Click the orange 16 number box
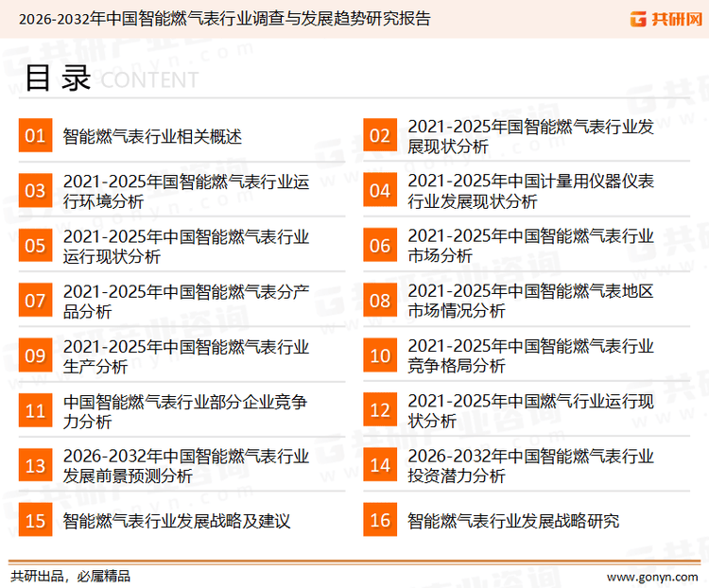This screenshot has height=588, width=709. 379,520
